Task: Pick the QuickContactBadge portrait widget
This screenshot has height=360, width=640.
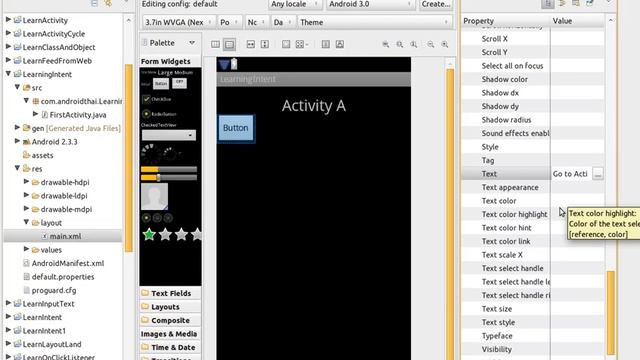Action: (154, 196)
